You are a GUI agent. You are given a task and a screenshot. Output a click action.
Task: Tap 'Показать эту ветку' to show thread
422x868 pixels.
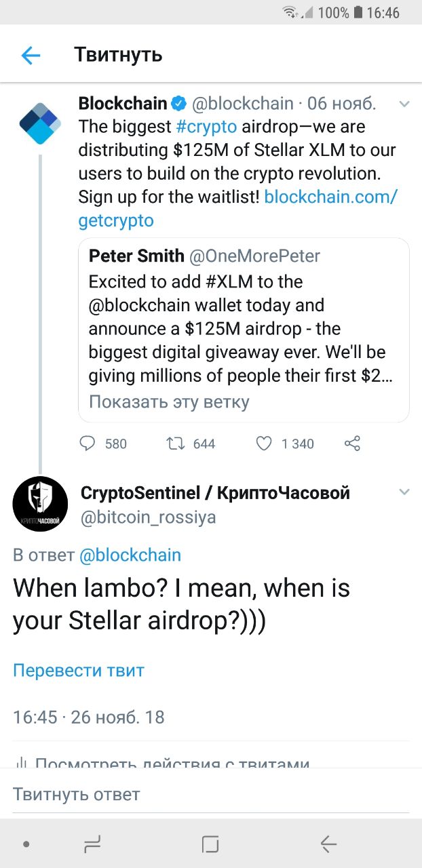point(169,401)
